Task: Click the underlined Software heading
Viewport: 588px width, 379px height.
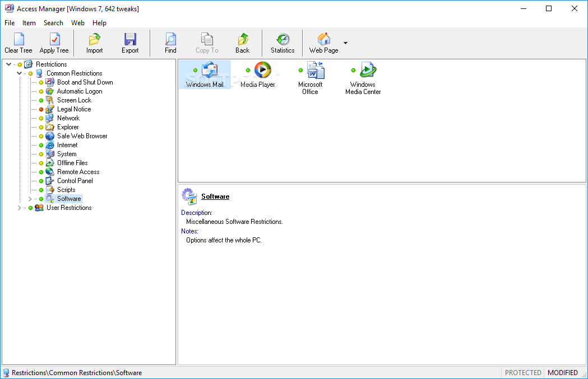Action: pos(215,196)
